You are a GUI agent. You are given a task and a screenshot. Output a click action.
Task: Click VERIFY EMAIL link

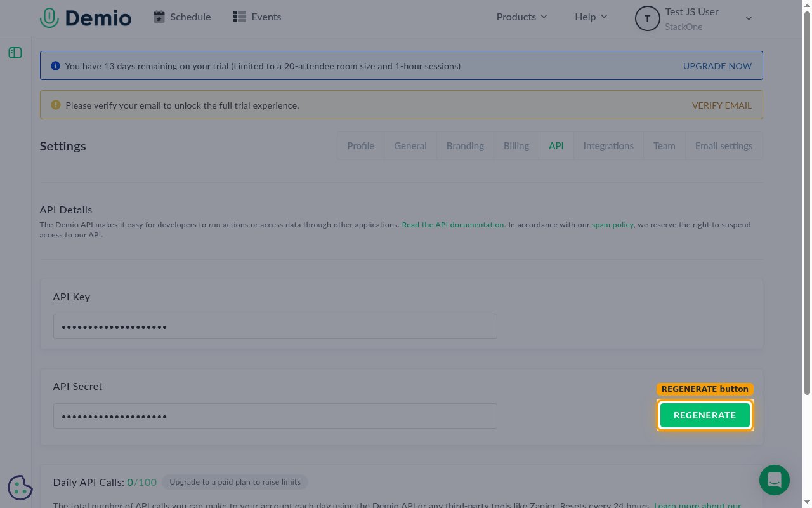click(x=721, y=105)
